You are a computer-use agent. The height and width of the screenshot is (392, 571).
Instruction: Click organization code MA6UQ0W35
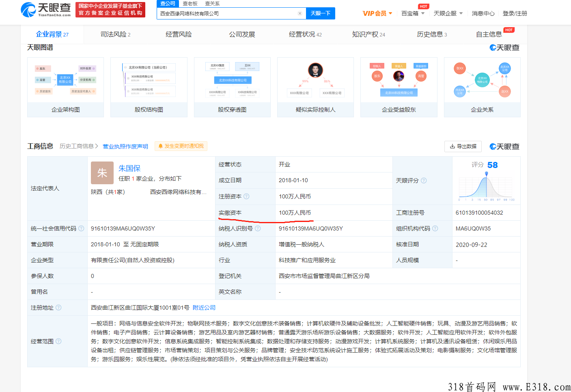(473, 228)
